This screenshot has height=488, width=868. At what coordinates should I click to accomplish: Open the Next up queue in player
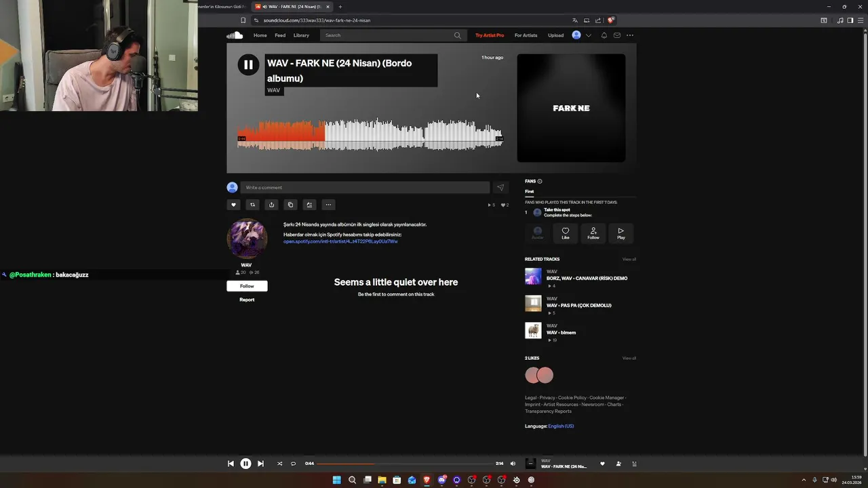[635, 464]
